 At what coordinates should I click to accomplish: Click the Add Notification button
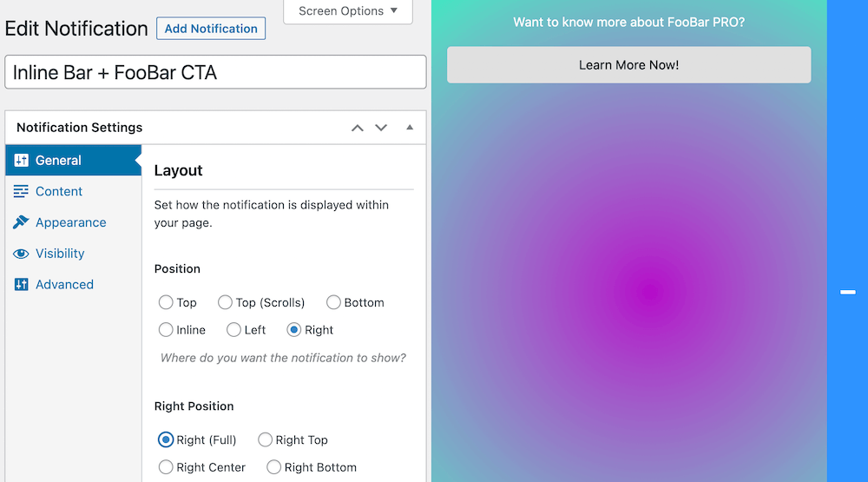(211, 29)
